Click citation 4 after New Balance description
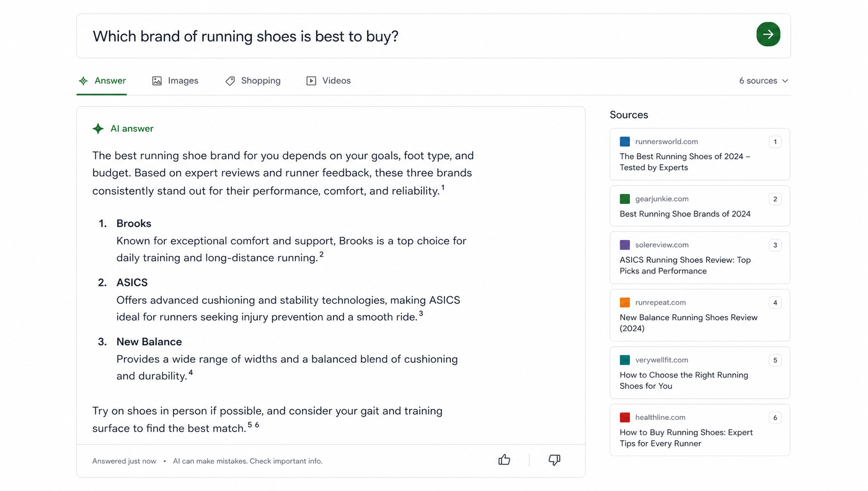The width and height of the screenshot is (868, 491). (190, 373)
